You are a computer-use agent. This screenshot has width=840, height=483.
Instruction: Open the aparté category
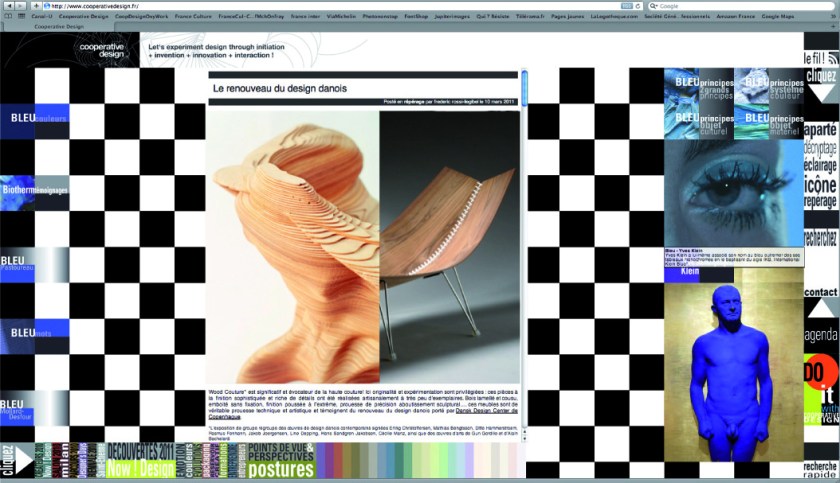(x=820, y=130)
